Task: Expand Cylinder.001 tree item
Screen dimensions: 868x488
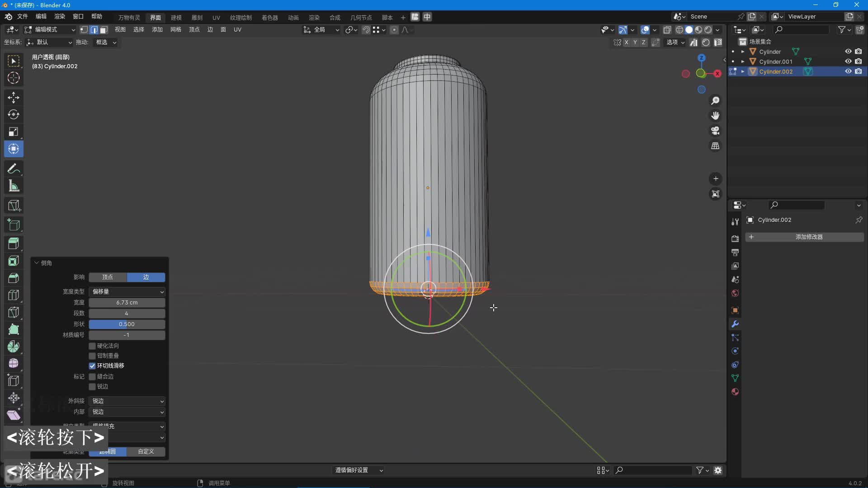Action: (743, 61)
